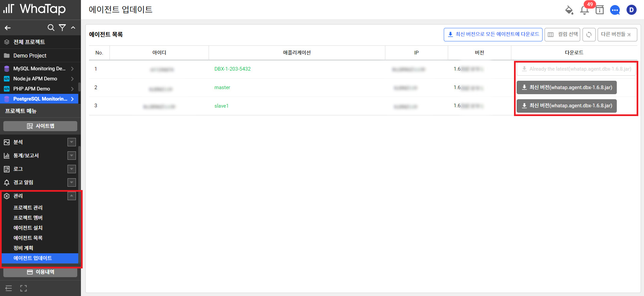Sort by the 아이디 column header

pyautogui.click(x=159, y=53)
